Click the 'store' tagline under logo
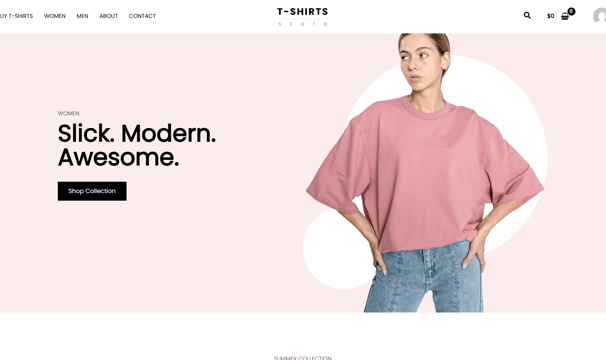The width and height of the screenshot is (606, 360). click(x=303, y=24)
